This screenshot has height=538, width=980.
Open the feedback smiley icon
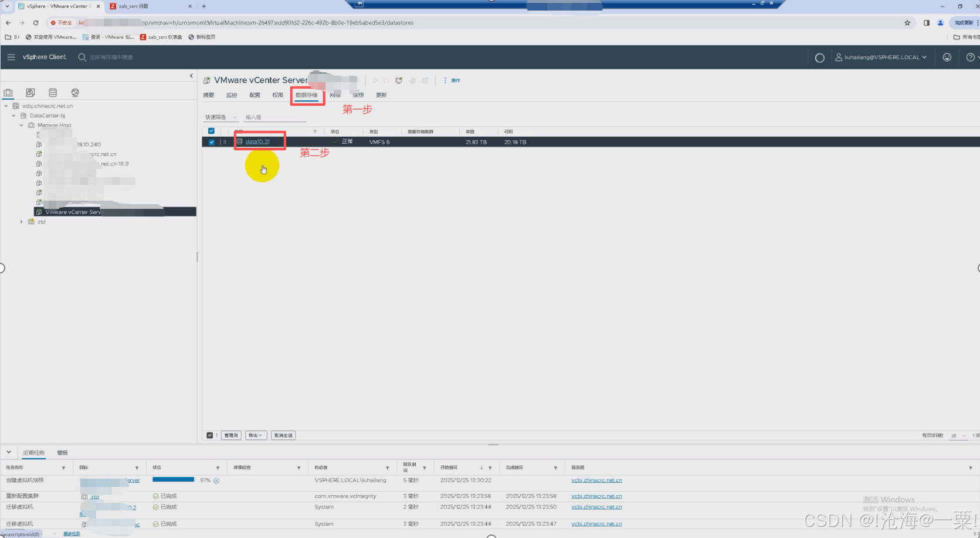point(947,57)
